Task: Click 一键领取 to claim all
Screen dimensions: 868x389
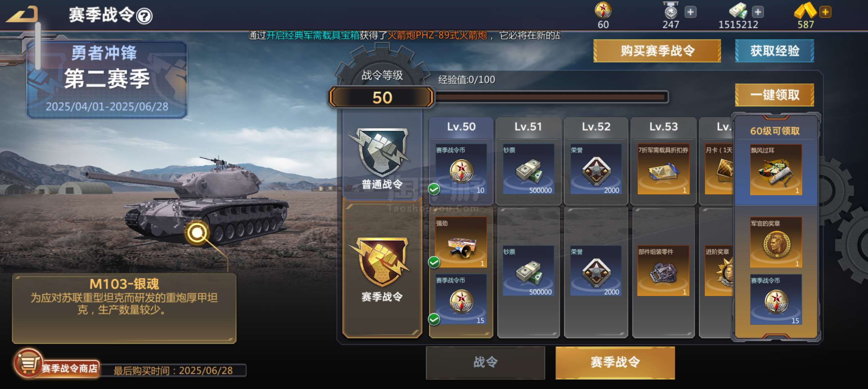Action: 774,95
